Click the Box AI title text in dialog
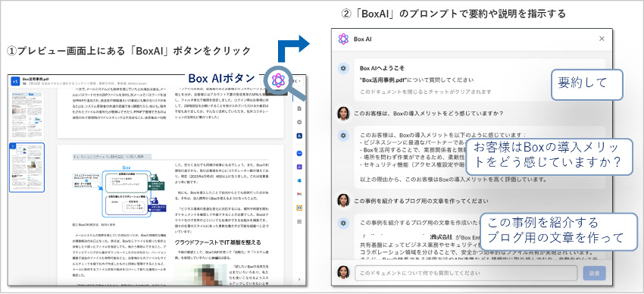Image resolution: width=644 pixels, height=294 pixels. coord(363,39)
